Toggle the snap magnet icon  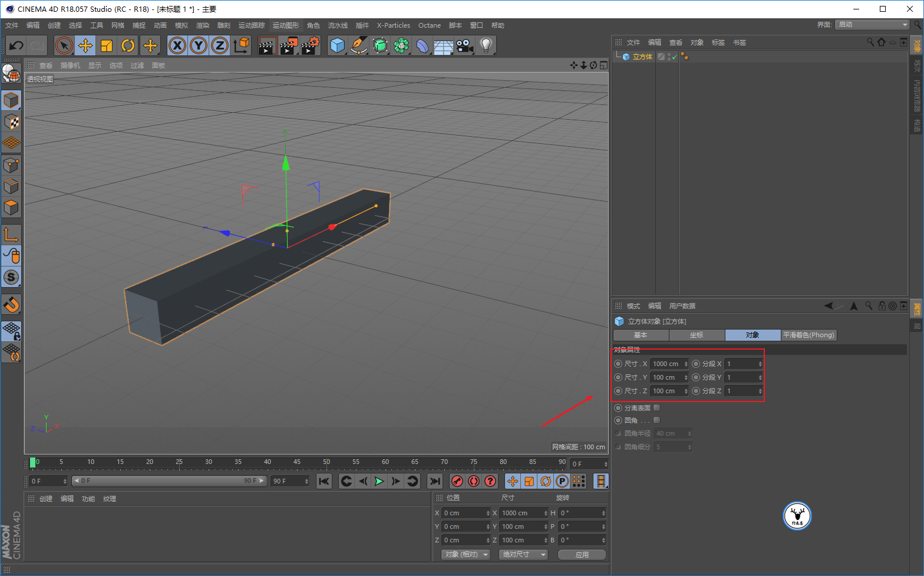click(11, 304)
